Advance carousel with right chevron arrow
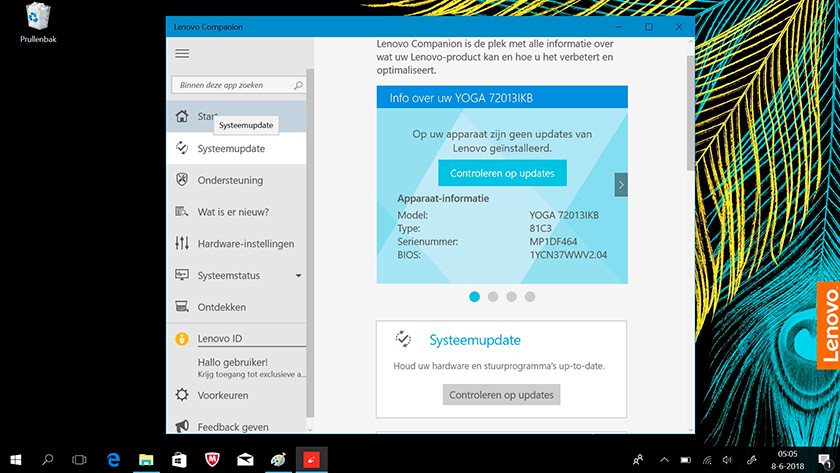Screen dimensions: 840x473 tap(621, 184)
